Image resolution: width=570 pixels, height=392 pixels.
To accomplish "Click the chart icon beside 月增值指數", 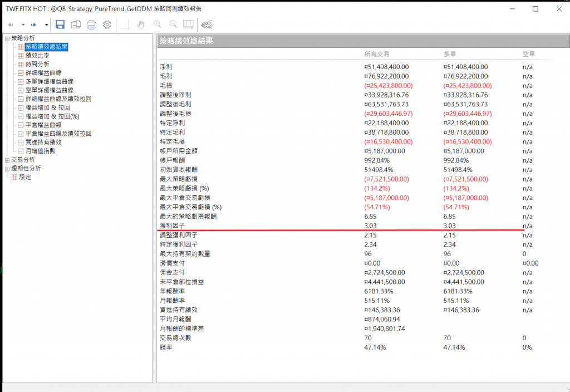I will tap(21, 151).
